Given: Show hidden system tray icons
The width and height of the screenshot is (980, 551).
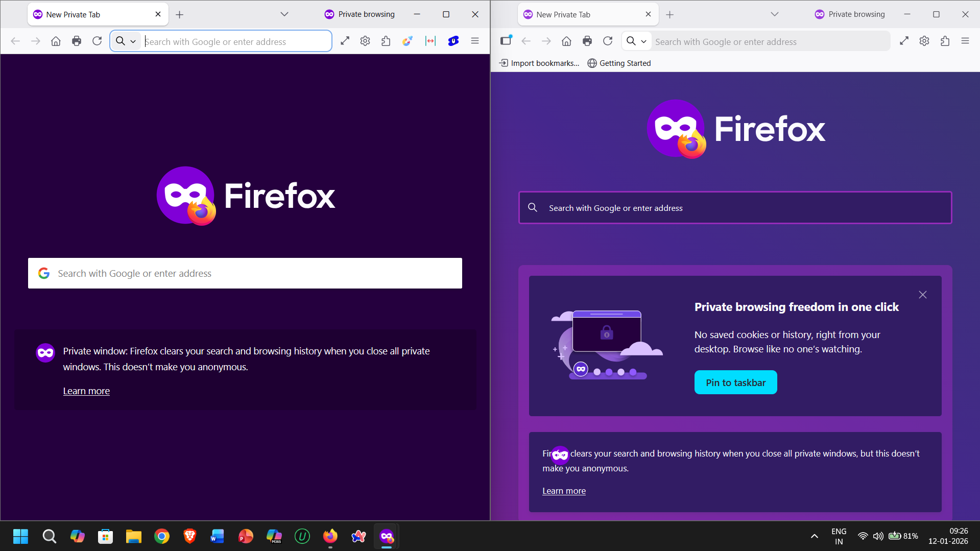Looking at the screenshot, I should (815, 536).
